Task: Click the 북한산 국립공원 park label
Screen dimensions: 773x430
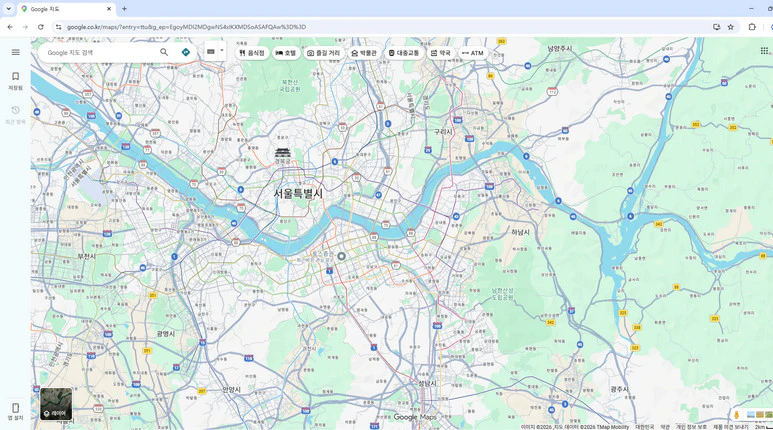Action: click(x=290, y=85)
